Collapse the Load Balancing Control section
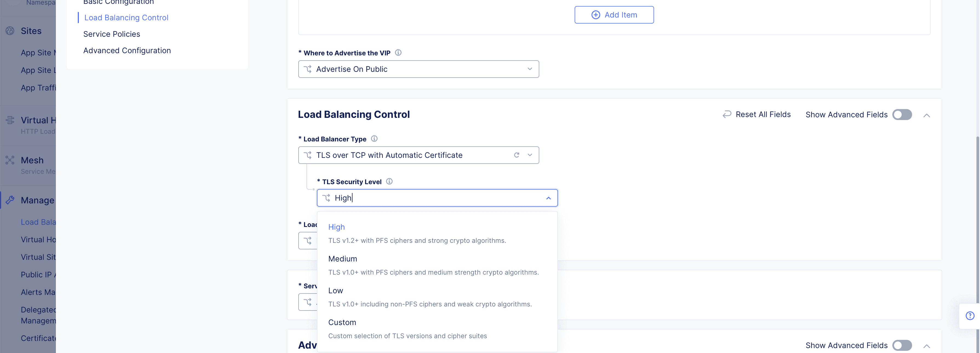Viewport: 980px width, 353px height. pyautogui.click(x=926, y=115)
